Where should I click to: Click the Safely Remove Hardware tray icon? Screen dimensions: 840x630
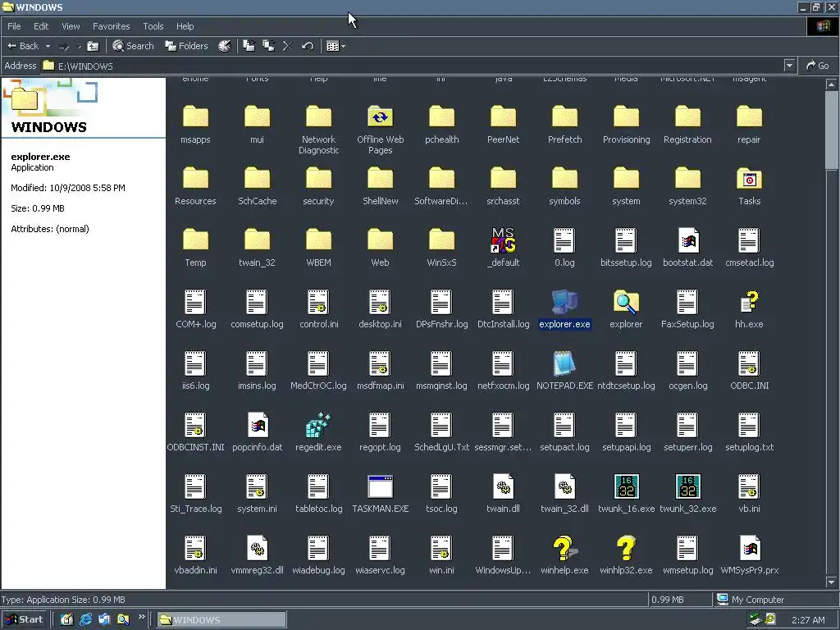[x=756, y=620]
